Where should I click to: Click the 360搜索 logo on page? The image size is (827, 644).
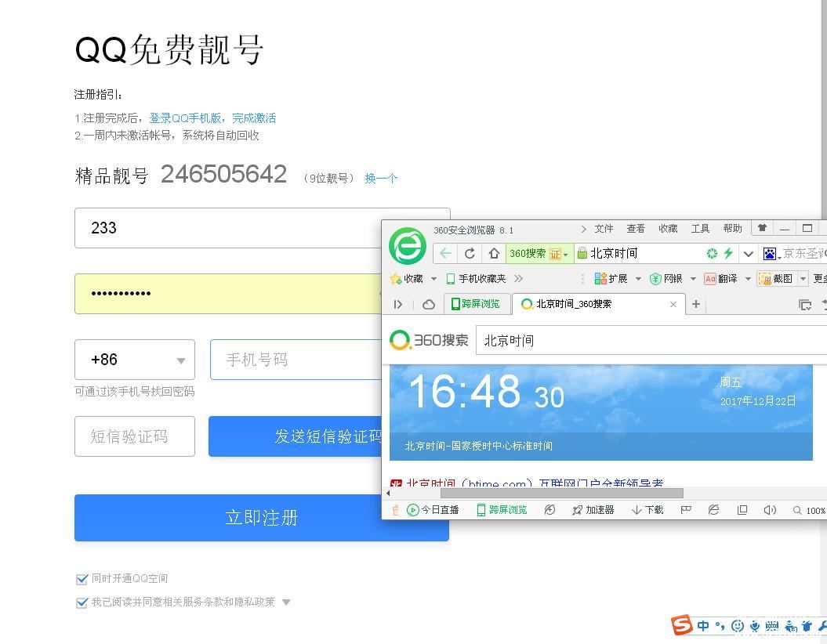(429, 341)
